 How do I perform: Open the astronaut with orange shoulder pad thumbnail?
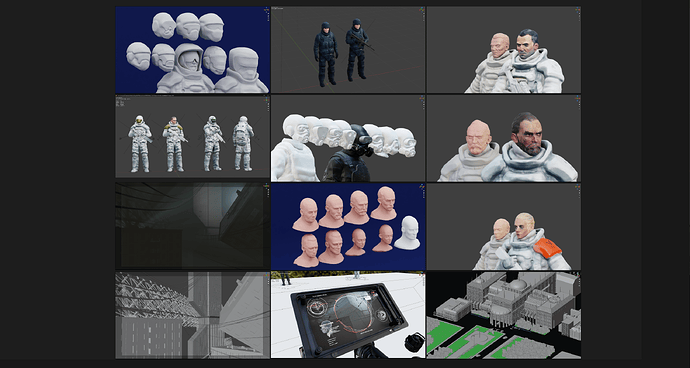pos(504,226)
